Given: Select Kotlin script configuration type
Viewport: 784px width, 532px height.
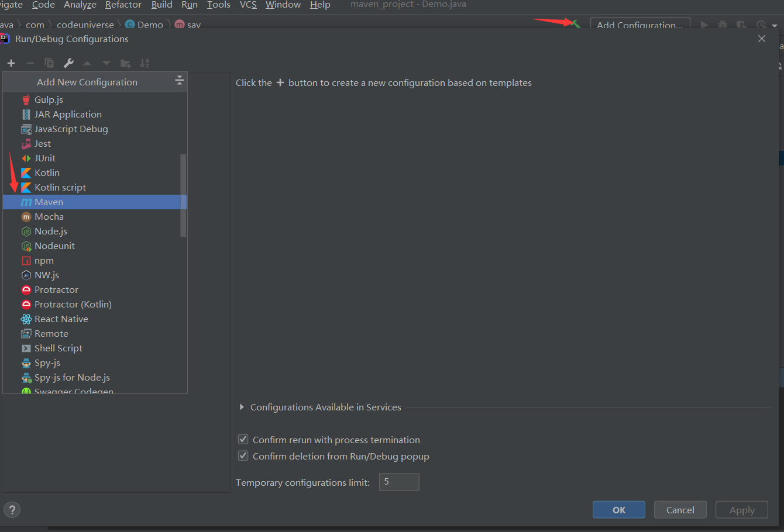Looking at the screenshot, I should [95, 187].
